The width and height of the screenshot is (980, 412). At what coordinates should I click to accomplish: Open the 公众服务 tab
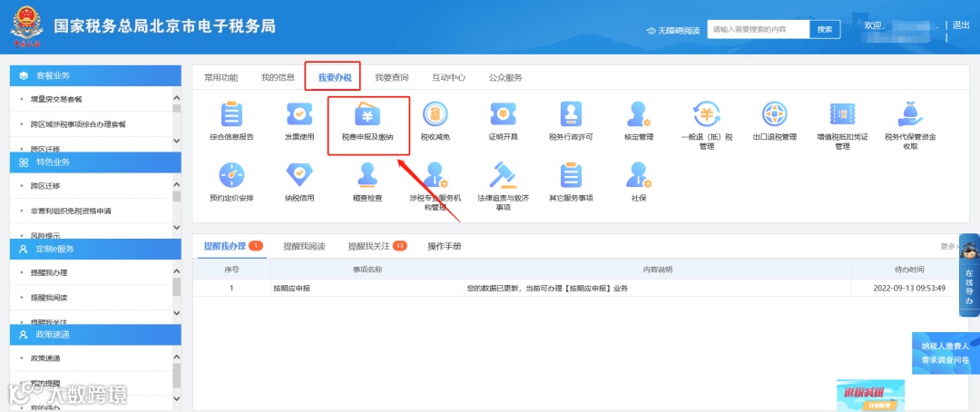[505, 77]
